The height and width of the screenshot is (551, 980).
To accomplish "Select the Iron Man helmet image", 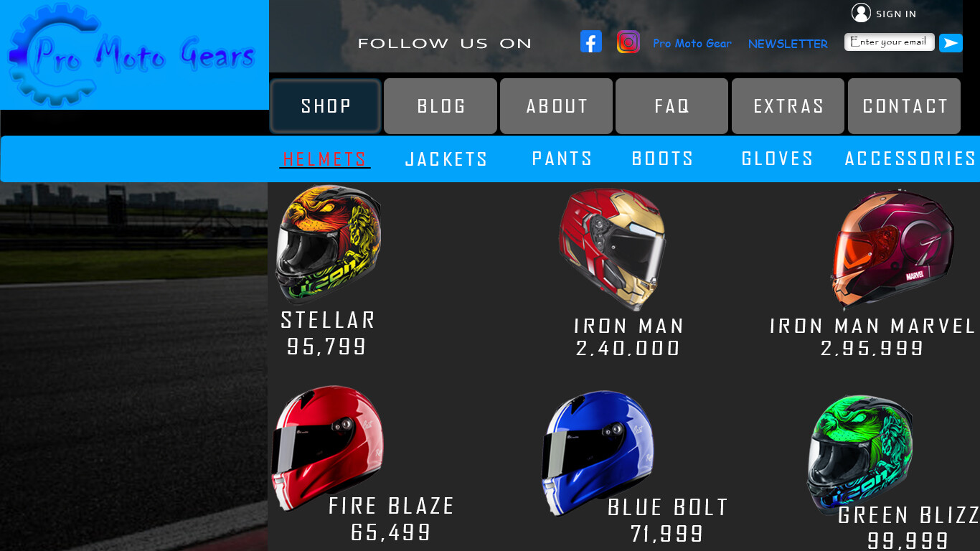I will click(612, 248).
